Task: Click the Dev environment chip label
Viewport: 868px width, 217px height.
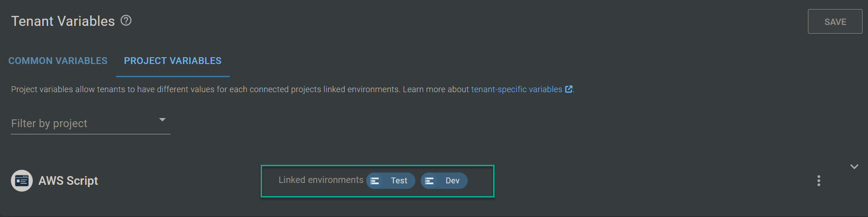Action: [x=452, y=181]
